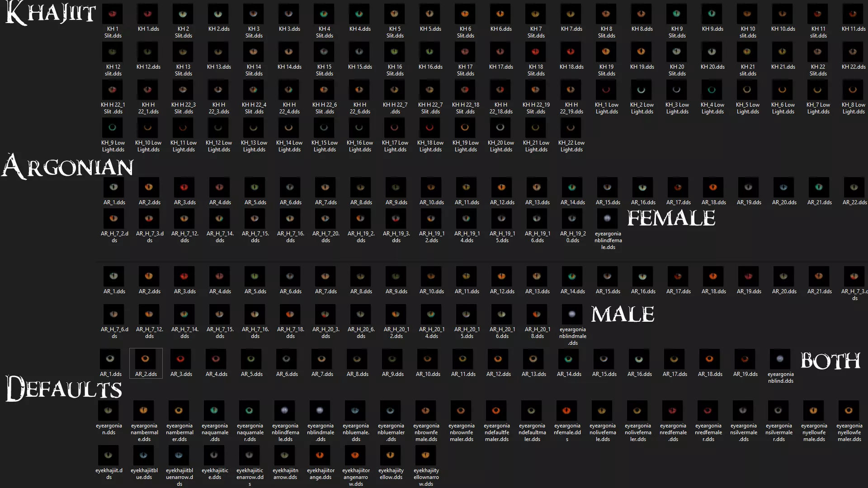The image size is (868, 488).
Task: Click the 'eyekhajiitice.dds' file name
Action: [x=215, y=474]
